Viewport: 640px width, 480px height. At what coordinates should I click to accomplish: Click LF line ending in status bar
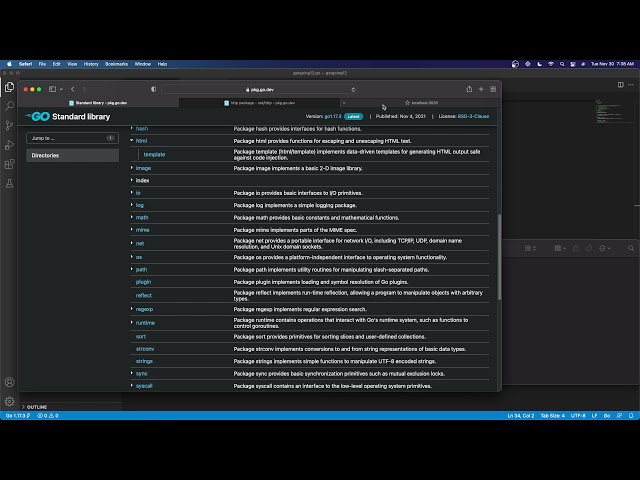tap(594, 416)
